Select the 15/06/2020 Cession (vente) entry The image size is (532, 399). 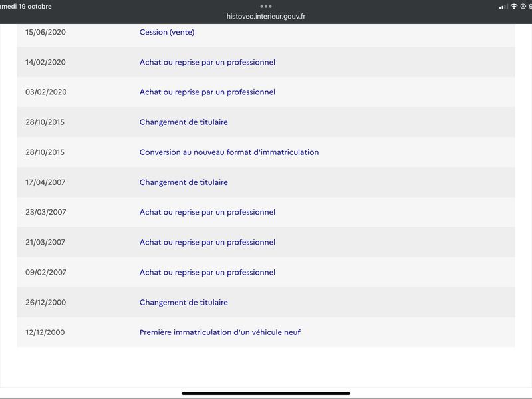pyautogui.click(x=265, y=32)
